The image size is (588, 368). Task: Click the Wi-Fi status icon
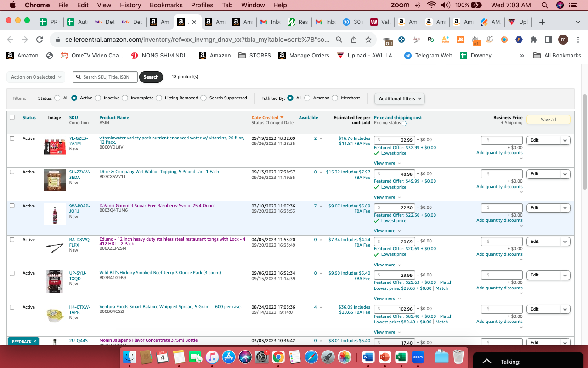(431, 5)
